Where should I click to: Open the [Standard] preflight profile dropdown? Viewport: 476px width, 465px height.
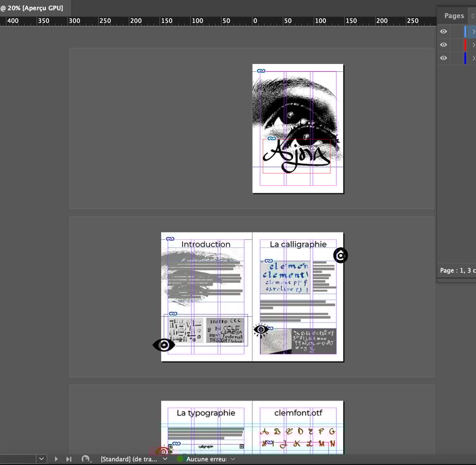point(165,459)
